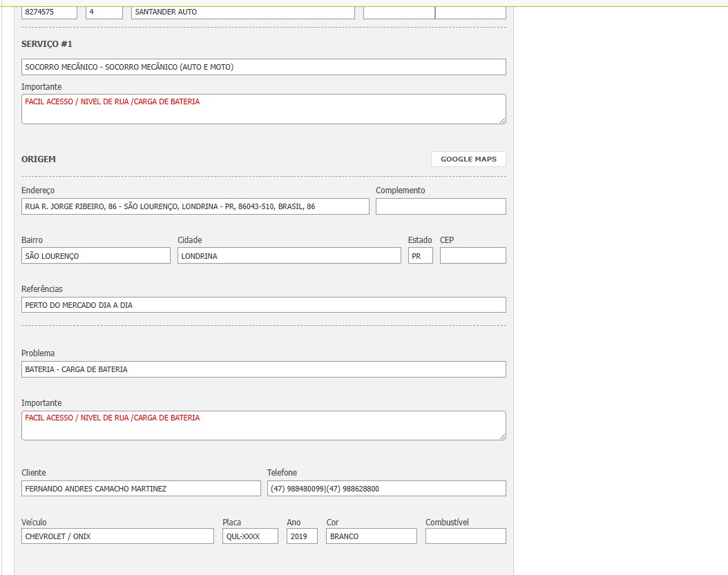Click the field containing 8274575
This screenshot has width=728, height=575.
click(x=49, y=12)
